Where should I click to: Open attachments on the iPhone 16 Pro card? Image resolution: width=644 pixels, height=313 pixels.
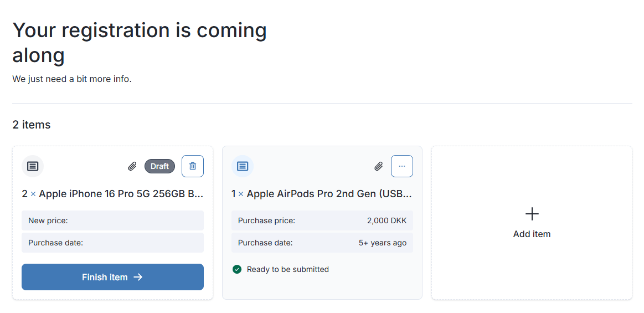[132, 166]
